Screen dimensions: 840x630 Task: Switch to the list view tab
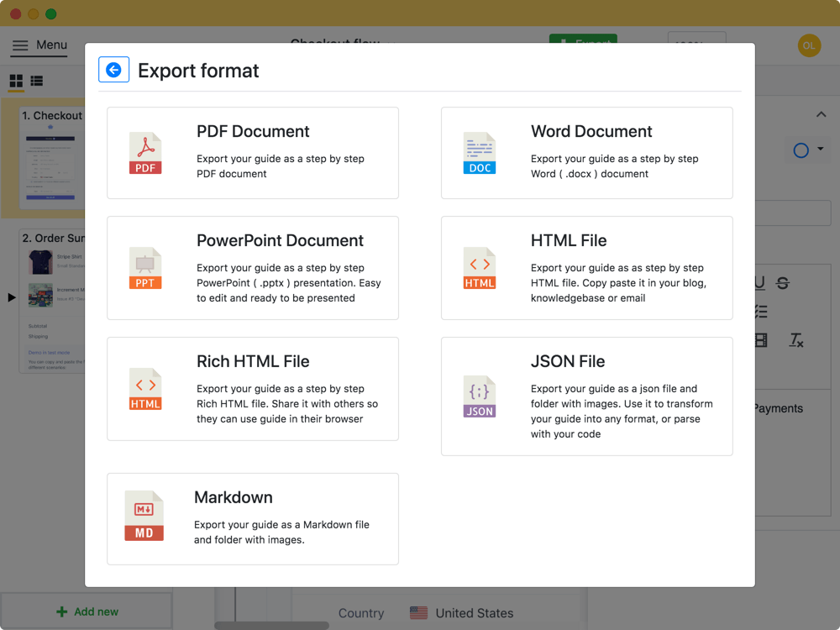click(x=36, y=81)
